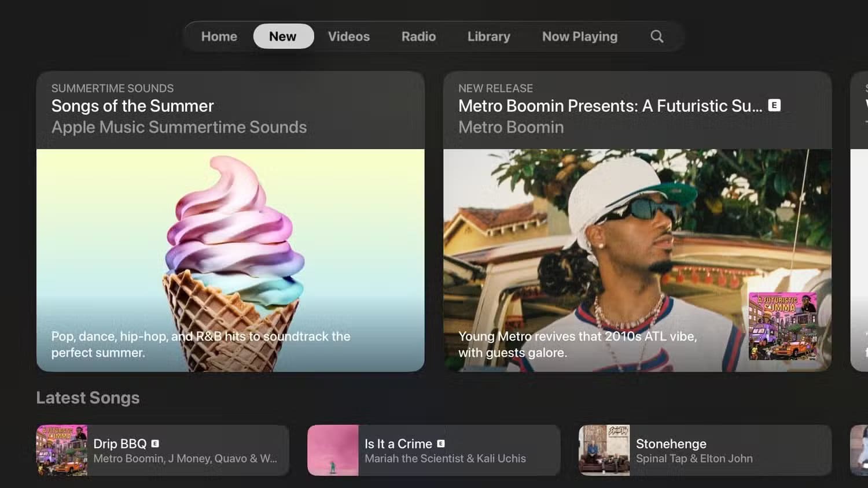Open Metro Boomin new release photo
This screenshot has height=488, width=868.
click(x=638, y=260)
